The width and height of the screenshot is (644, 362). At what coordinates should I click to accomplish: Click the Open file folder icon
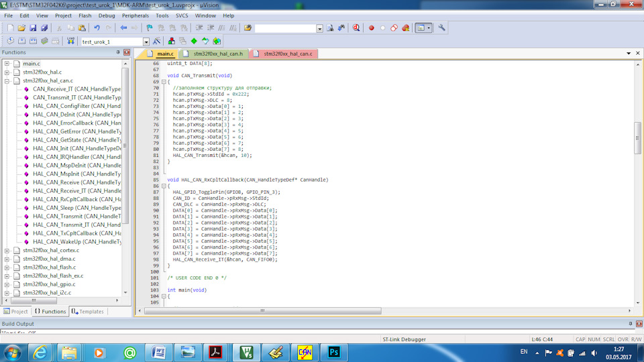click(21, 28)
